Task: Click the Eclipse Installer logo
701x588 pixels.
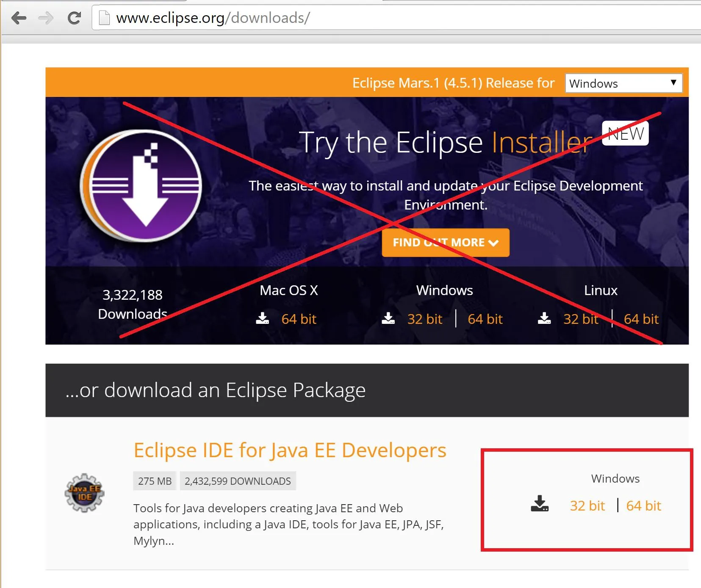Action: (x=141, y=185)
